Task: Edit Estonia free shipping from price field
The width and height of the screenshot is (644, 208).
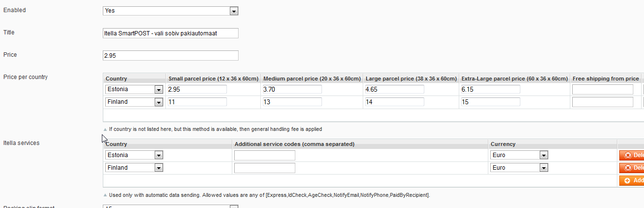Action: coord(602,89)
